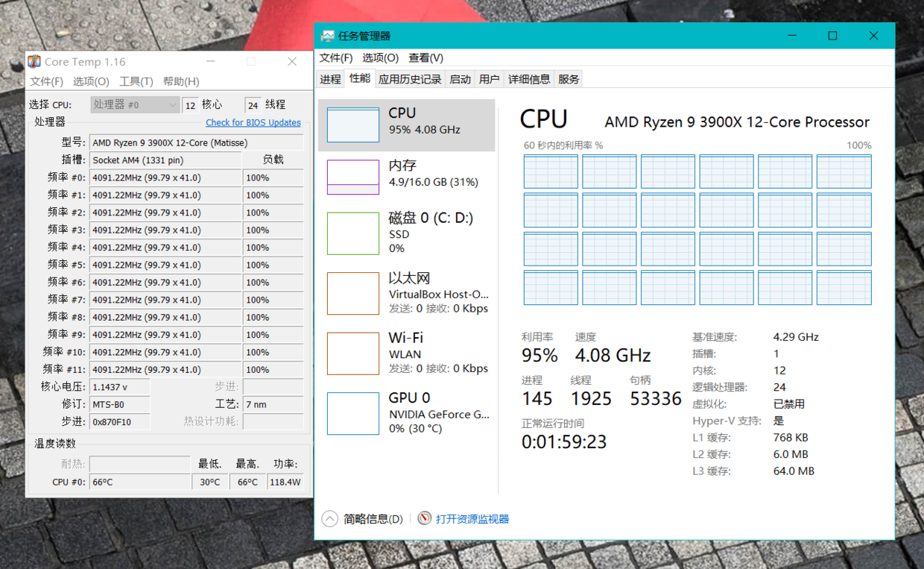Maximize the Task Manager window
Screen dimensions: 924x569
pos(833,36)
